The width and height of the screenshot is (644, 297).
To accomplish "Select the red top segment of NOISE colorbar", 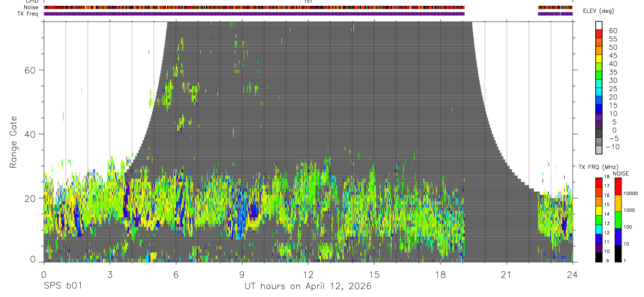I will click(x=618, y=186).
